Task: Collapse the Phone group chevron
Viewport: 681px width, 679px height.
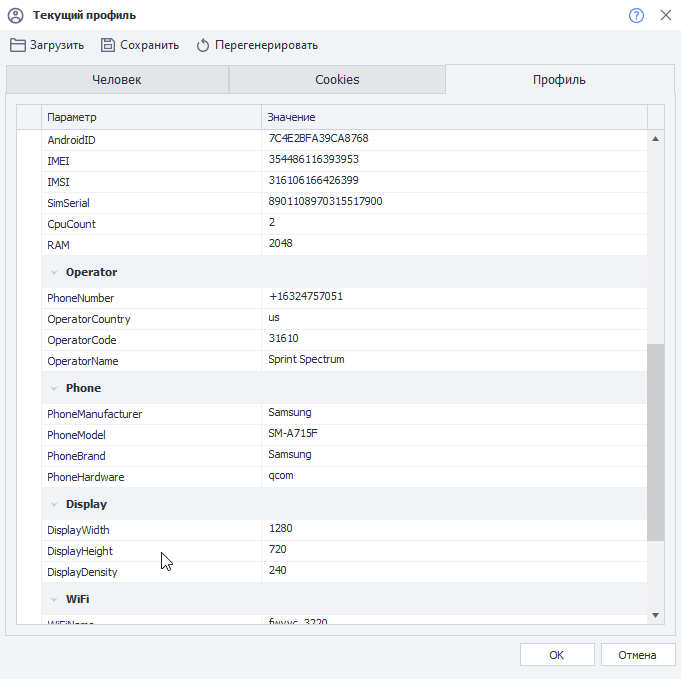Action: tap(53, 388)
